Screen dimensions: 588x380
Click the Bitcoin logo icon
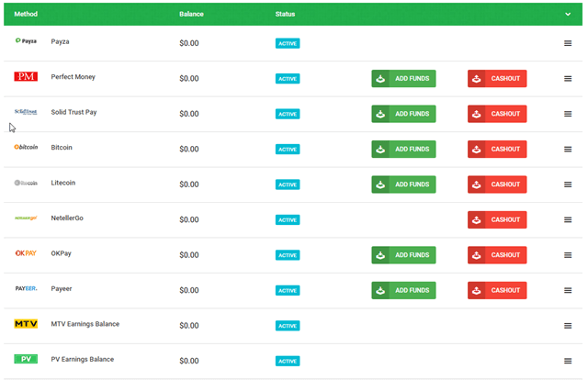(x=26, y=148)
